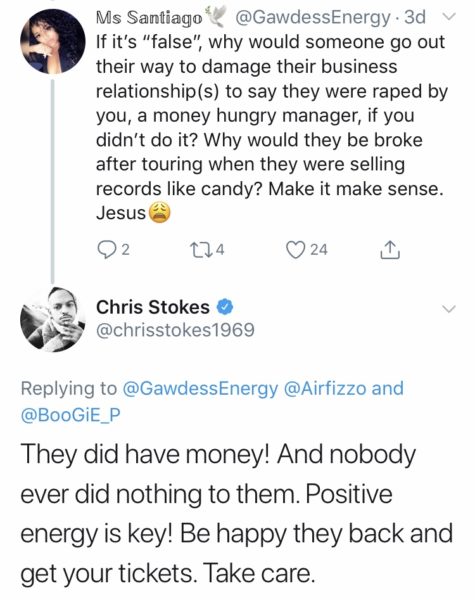Like the tweet with heart icon
The height and width of the screenshot is (600, 475).
point(296,250)
